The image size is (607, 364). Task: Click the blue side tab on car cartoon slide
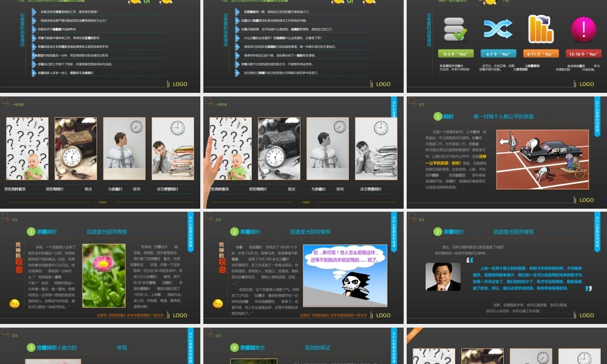pyautogui.click(x=597, y=116)
